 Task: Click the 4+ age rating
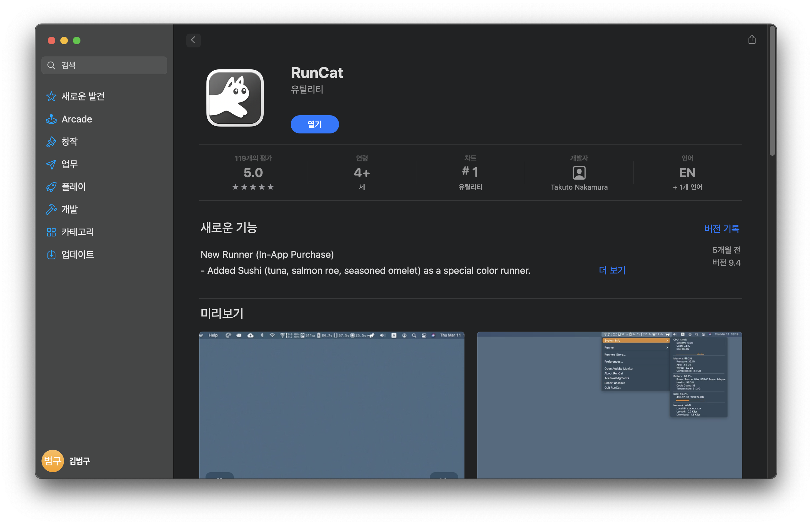(362, 173)
